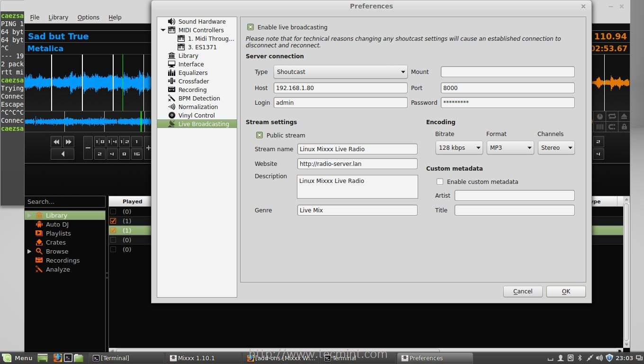Select the Recording preferences icon
This screenshot has height=364, width=644.
[171, 90]
